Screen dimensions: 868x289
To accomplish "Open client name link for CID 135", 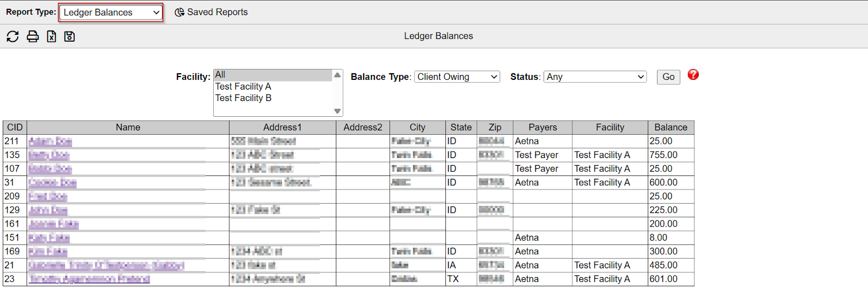I will pos(49,155).
